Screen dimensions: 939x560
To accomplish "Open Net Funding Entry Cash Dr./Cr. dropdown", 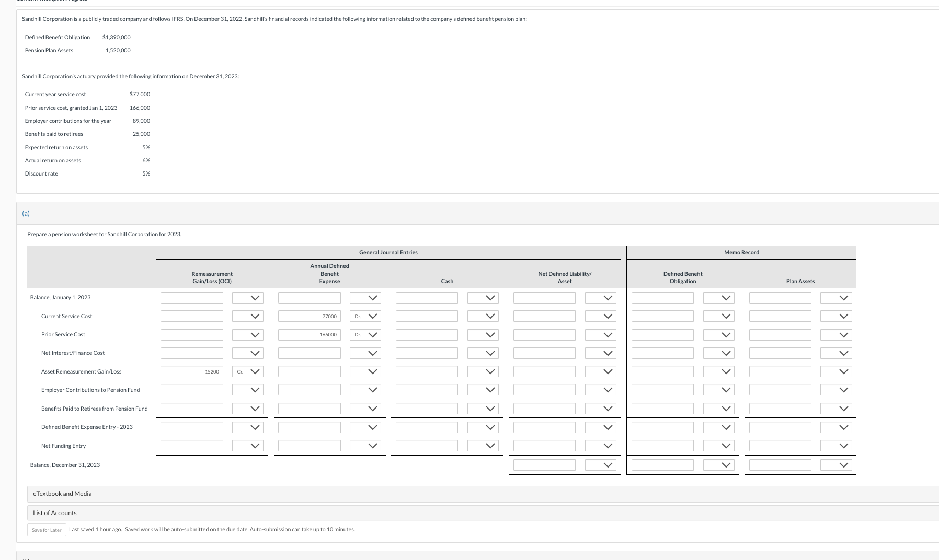I will pos(483,446).
